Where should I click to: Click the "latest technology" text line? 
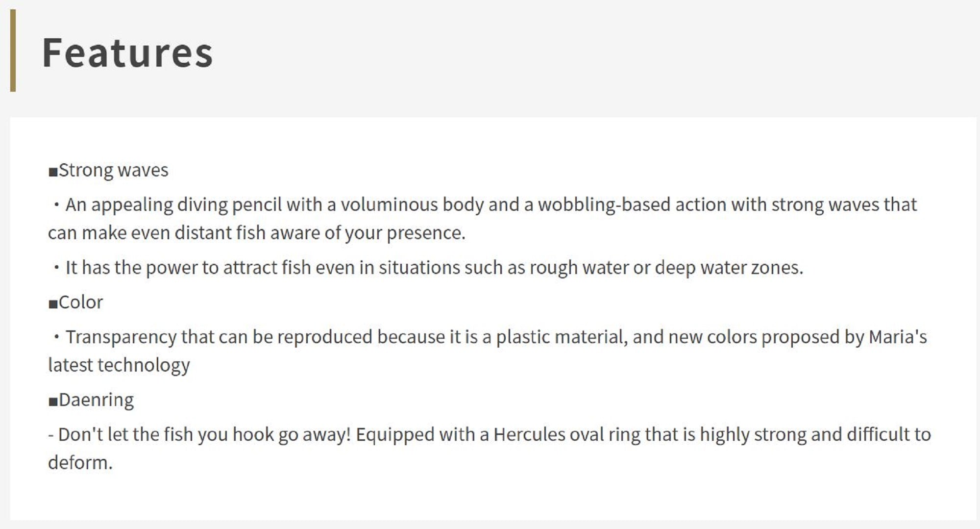pos(119,365)
